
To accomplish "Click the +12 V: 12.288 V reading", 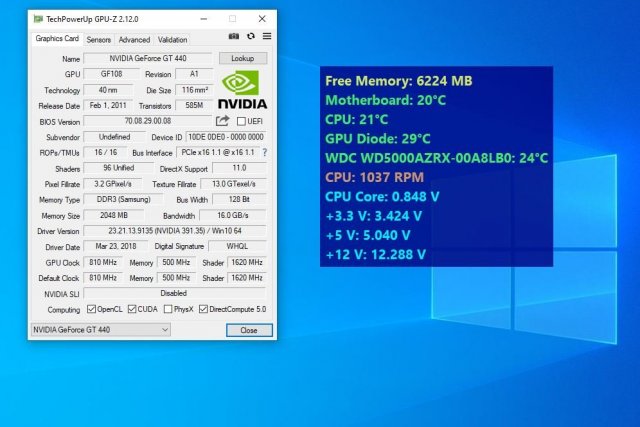I will pos(376,254).
